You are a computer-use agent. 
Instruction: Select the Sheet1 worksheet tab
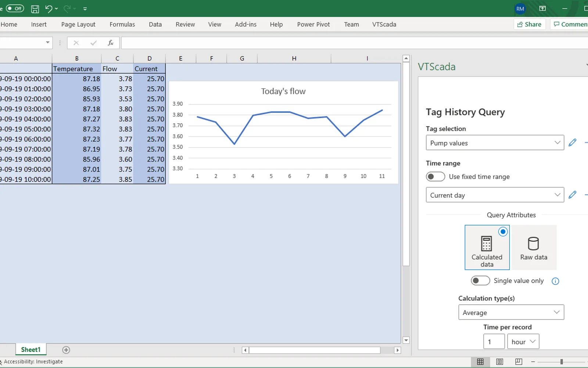tap(31, 350)
